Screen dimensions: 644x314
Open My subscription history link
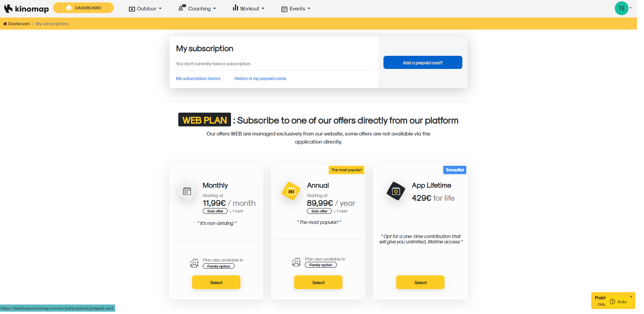click(198, 79)
